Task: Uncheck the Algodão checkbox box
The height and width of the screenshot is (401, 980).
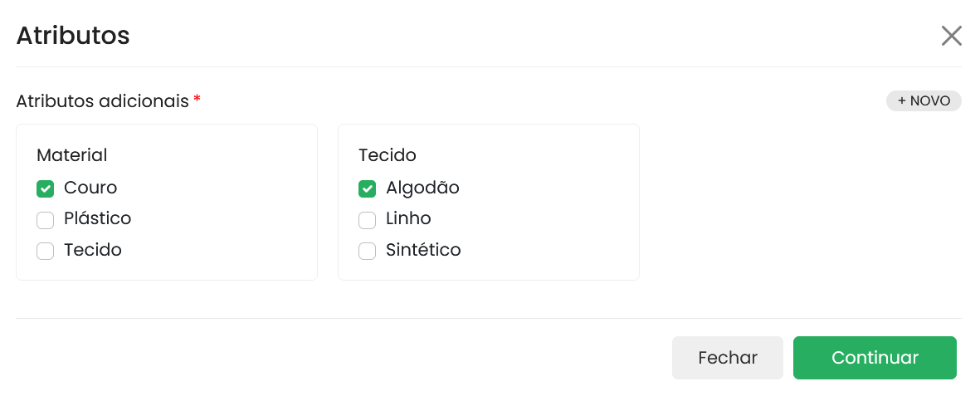Action: pos(367,189)
